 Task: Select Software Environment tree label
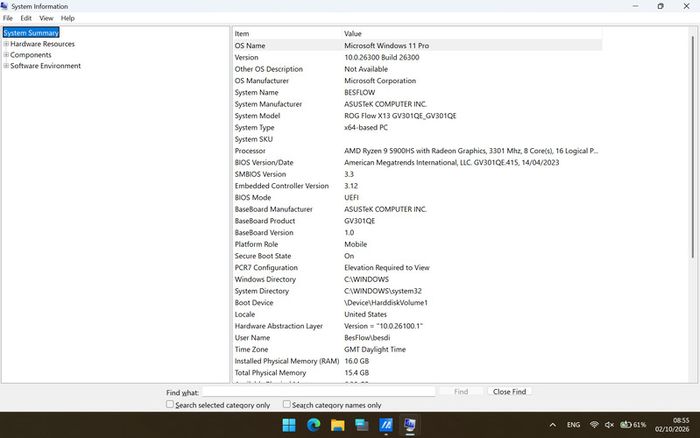[46, 66]
